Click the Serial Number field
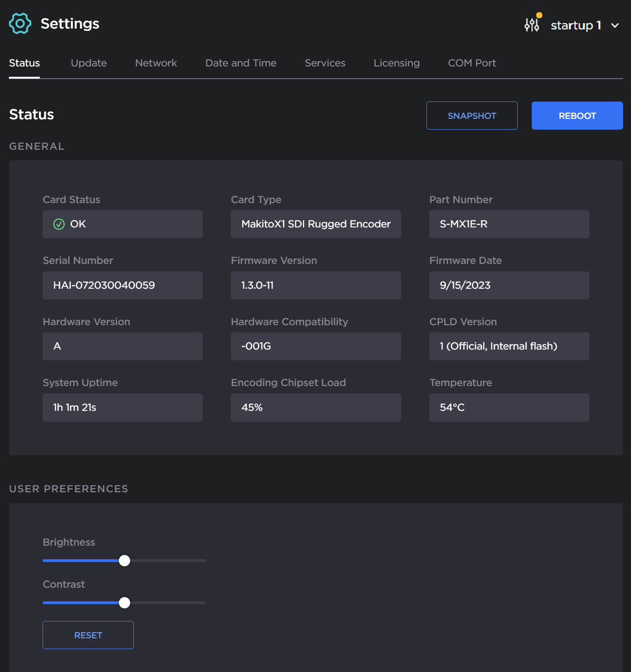This screenshot has height=672, width=631. 122,285
